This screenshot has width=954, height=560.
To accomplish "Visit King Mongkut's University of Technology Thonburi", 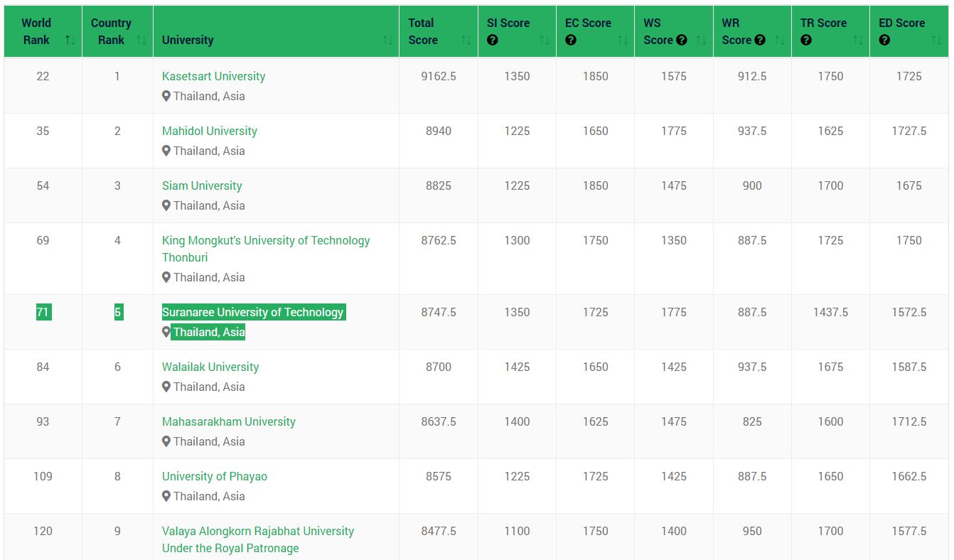I will pyautogui.click(x=266, y=241).
